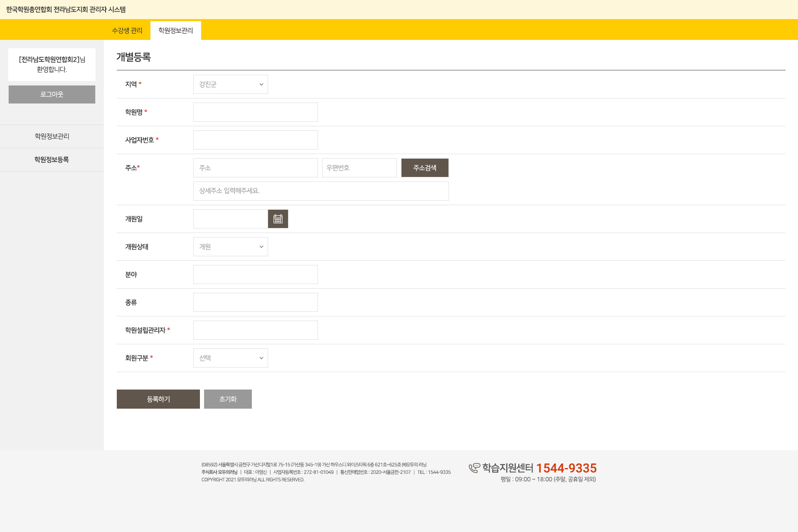The width and height of the screenshot is (798, 532).
Task: Click the 로그아웃 logout button
Action: point(52,94)
